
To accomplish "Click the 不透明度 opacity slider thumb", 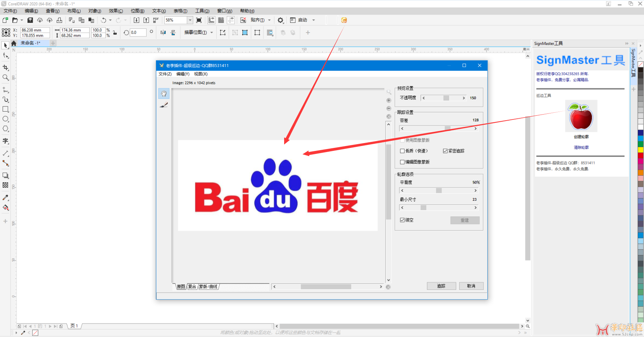I will [446, 98].
